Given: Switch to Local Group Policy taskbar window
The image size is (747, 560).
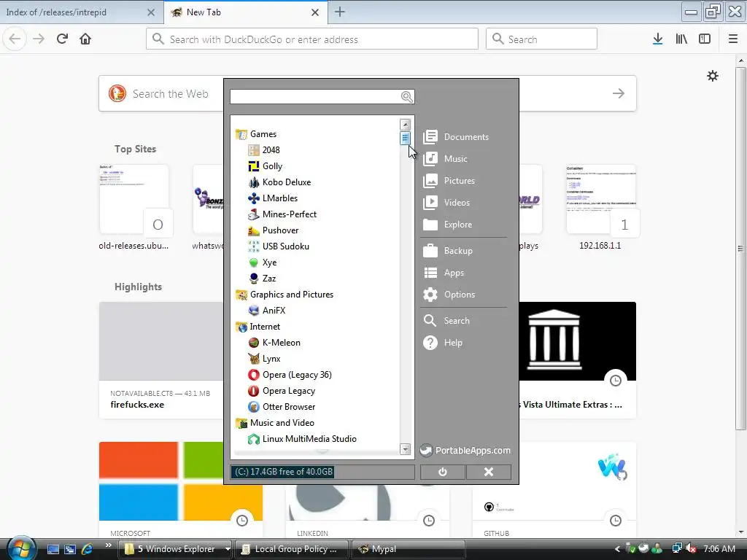Looking at the screenshot, I should pos(292,549).
